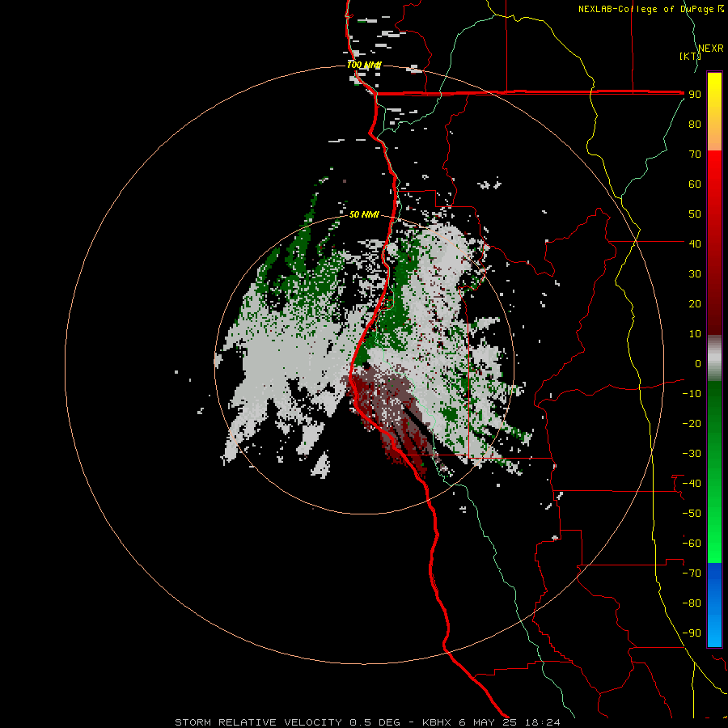
Task: Click "0.5 DEG" in the bottom caption
Action: pos(375,722)
